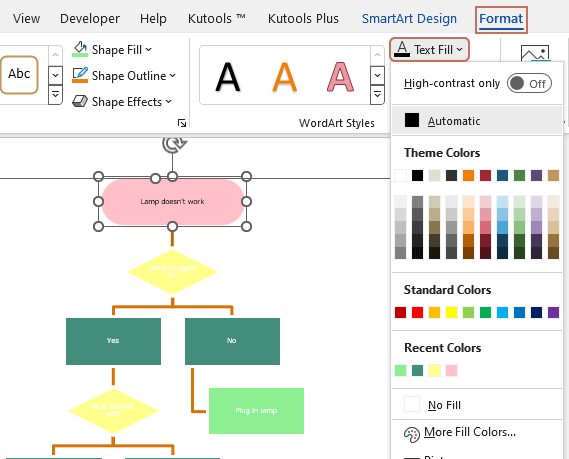Switch to the SmartArt Design tab
Image resolution: width=569 pixels, height=459 pixels.
[x=409, y=19]
